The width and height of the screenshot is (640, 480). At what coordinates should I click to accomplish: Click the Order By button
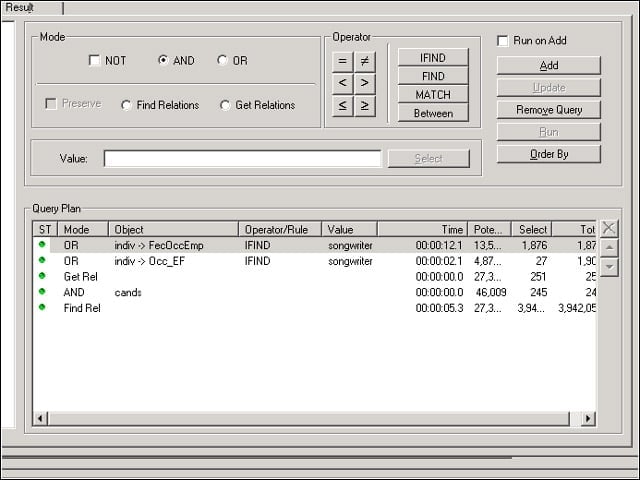tap(549, 154)
